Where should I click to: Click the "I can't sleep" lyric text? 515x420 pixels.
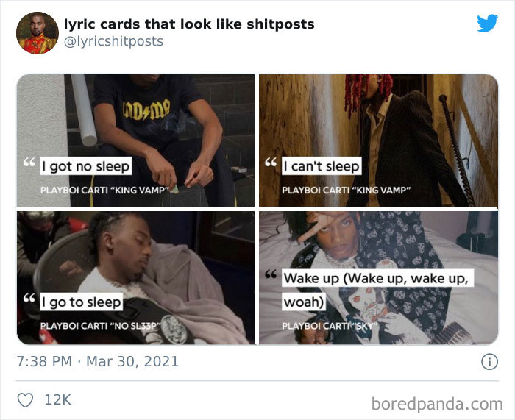322,166
